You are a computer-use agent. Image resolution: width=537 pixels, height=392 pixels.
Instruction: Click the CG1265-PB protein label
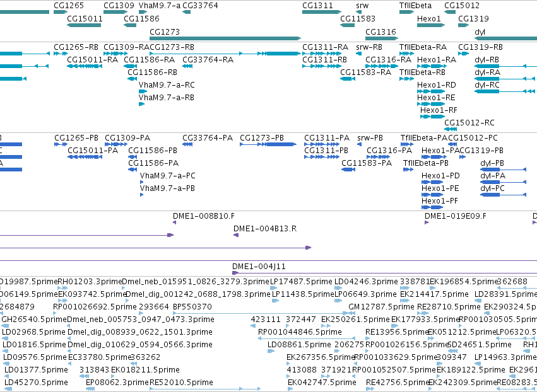coord(76,138)
